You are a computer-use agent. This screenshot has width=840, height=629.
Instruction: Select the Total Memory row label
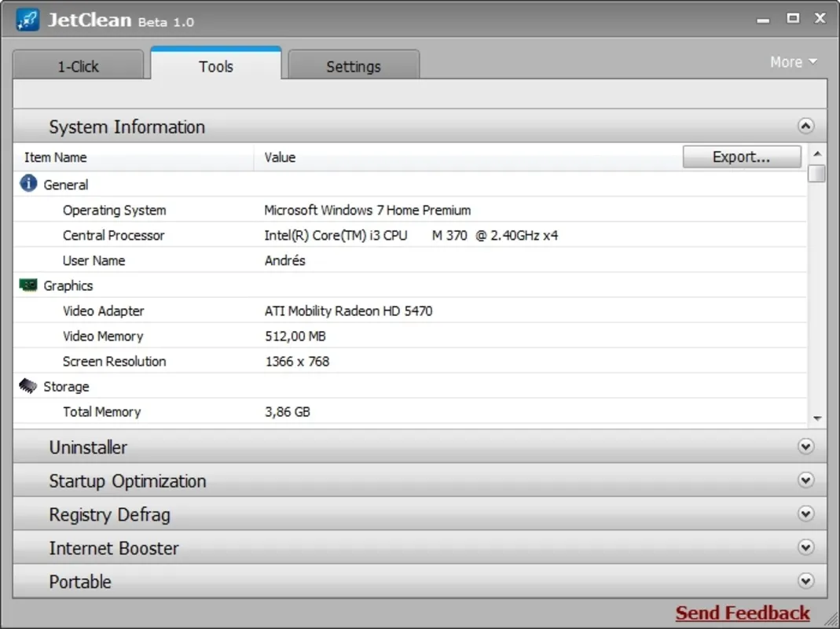(x=102, y=412)
